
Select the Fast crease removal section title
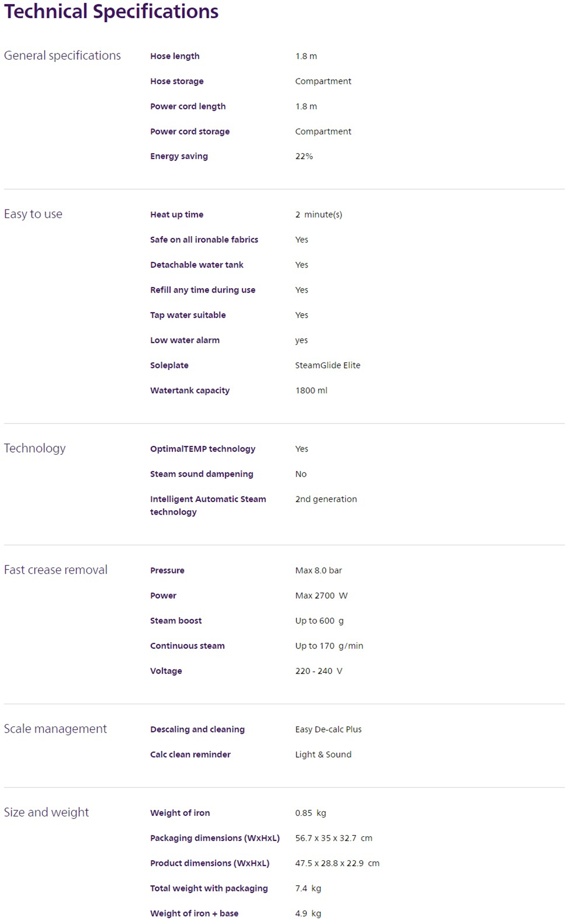tap(56, 570)
